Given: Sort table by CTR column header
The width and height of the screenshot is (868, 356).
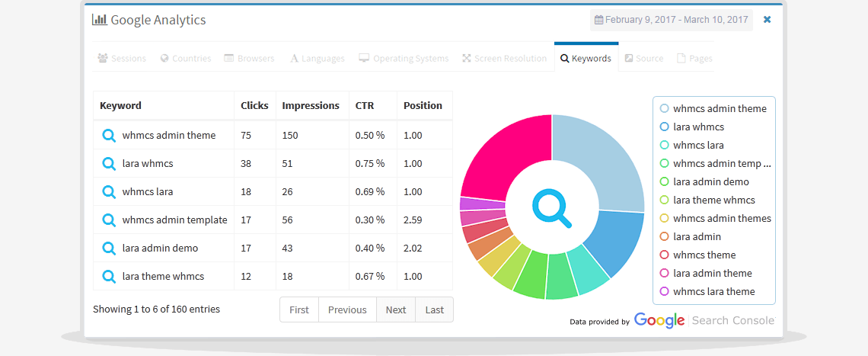Looking at the screenshot, I should click(372, 105).
